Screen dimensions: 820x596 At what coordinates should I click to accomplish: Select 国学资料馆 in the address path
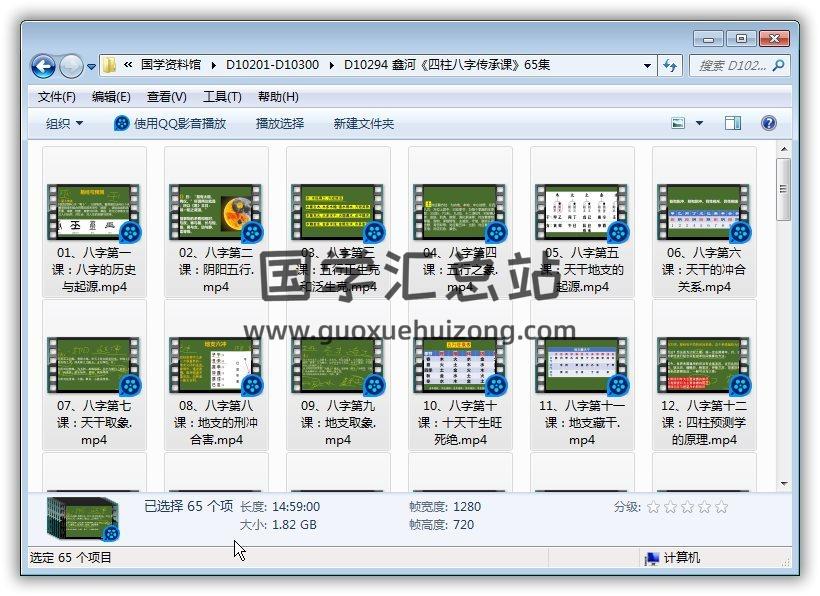171,65
